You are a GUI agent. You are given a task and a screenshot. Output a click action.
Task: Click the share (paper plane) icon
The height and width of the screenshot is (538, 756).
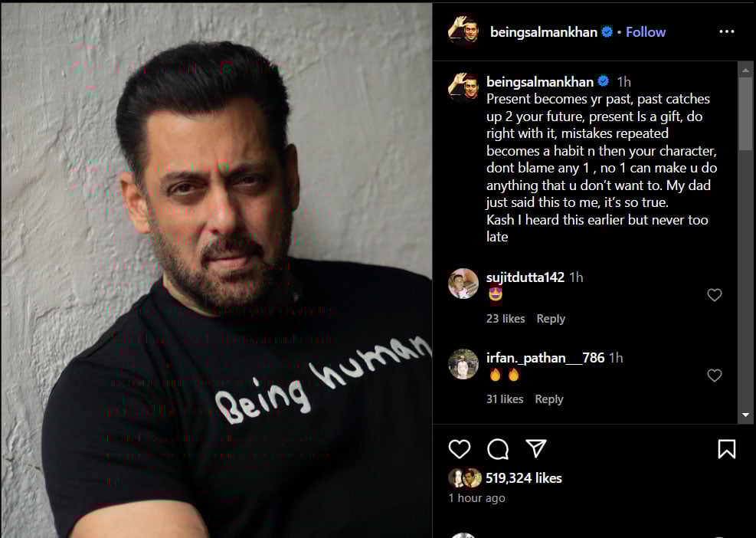[x=536, y=449]
